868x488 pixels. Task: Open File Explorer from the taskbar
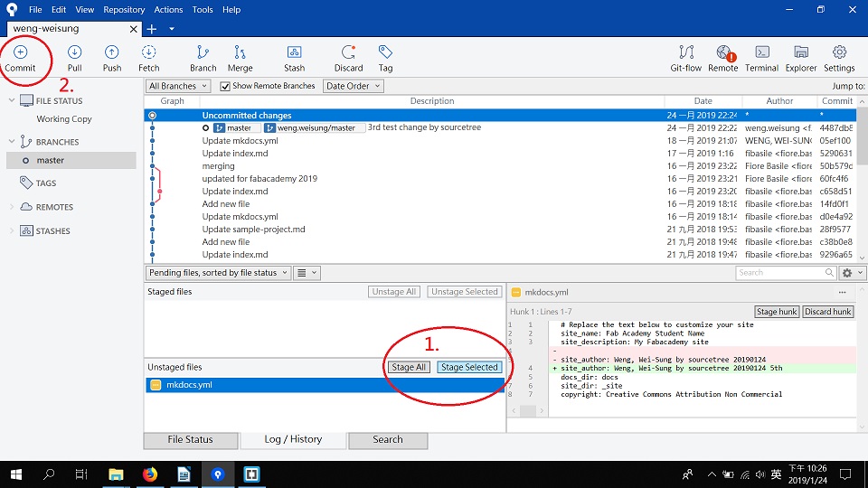pos(116,474)
